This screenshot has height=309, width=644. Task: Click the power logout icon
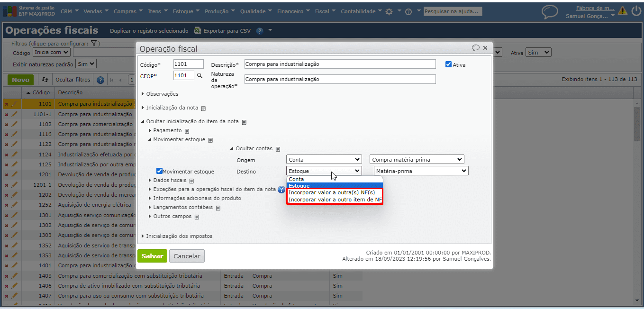636,10
